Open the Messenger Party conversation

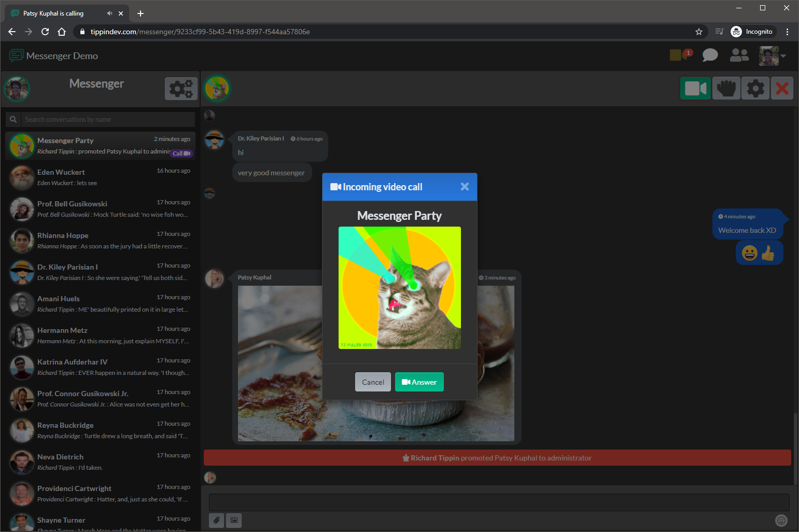click(x=101, y=146)
